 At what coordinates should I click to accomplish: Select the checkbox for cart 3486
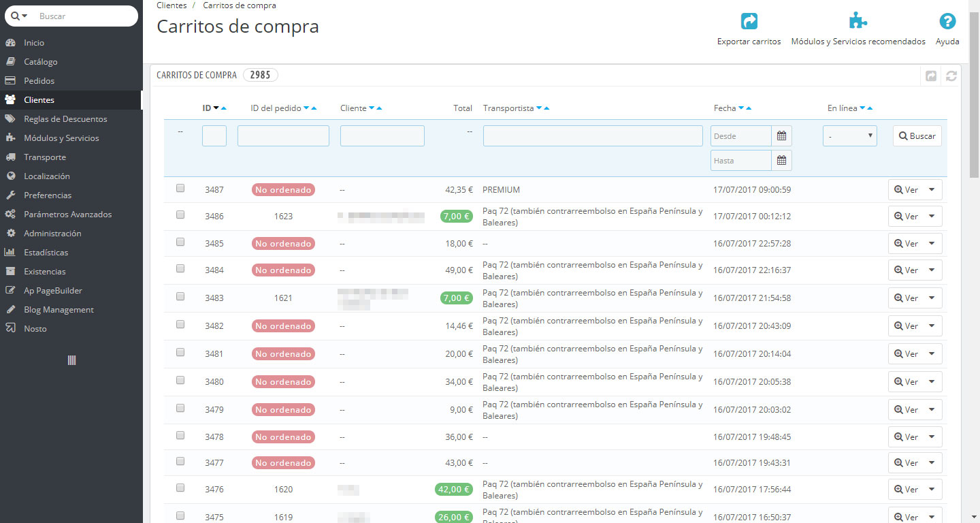[x=180, y=215]
